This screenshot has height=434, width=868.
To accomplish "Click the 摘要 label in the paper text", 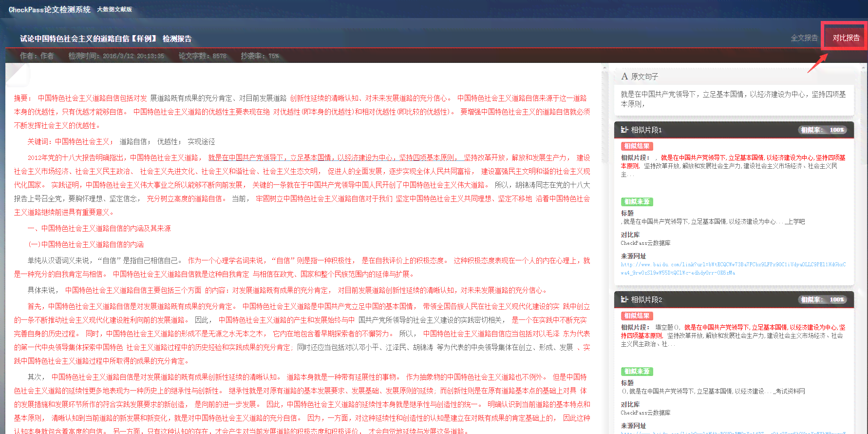I will tap(22, 98).
